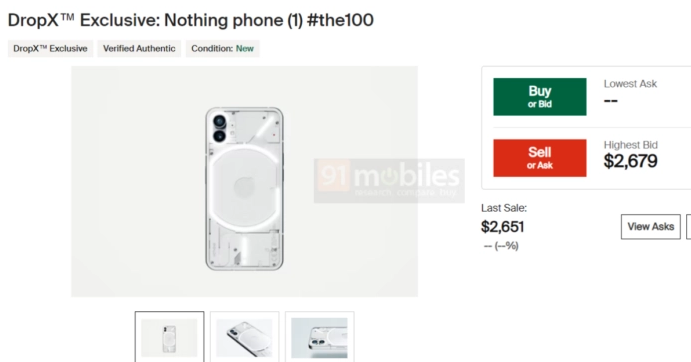The width and height of the screenshot is (691, 362).
Task: Click the red Sell or Ask button
Action: pos(540,158)
